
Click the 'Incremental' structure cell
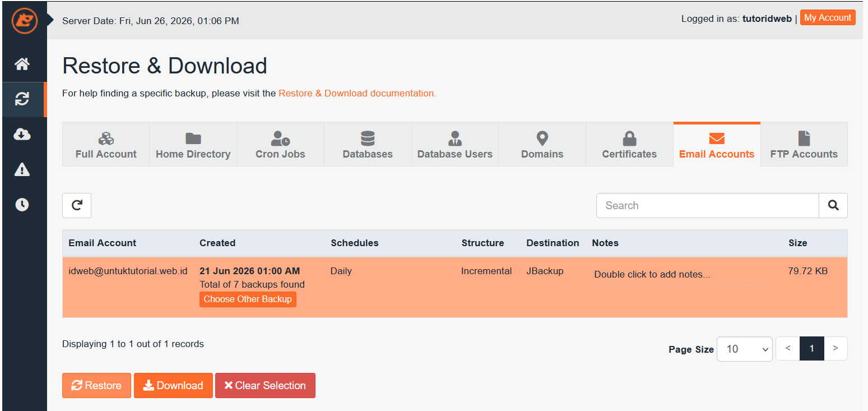[x=486, y=271]
